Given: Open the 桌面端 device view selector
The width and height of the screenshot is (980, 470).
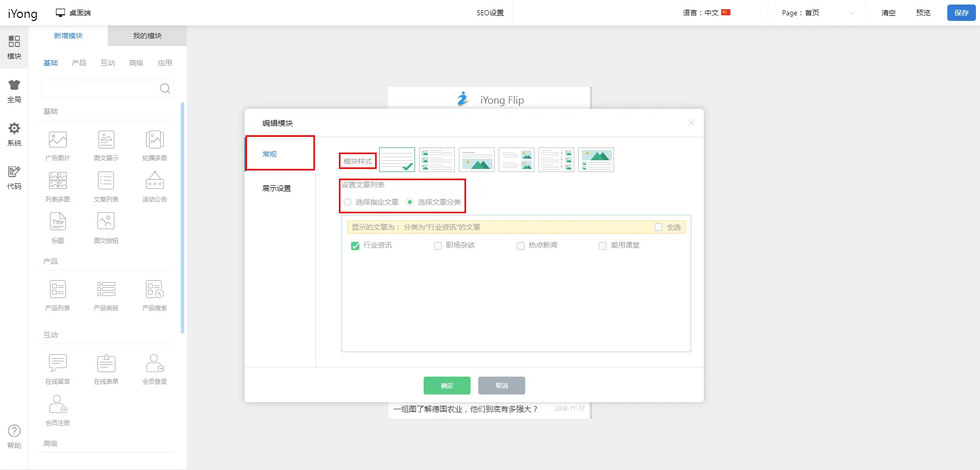Looking at the screenshot, I should [x=73, y=13].
